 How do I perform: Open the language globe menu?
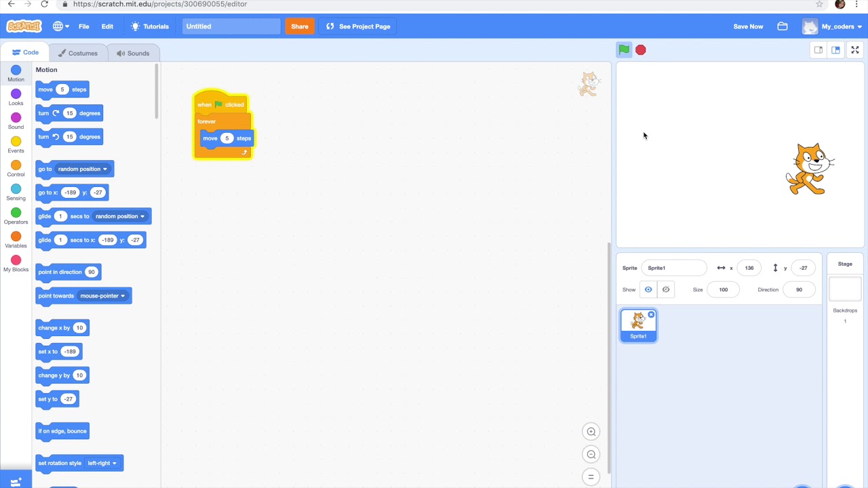point(61,26)
